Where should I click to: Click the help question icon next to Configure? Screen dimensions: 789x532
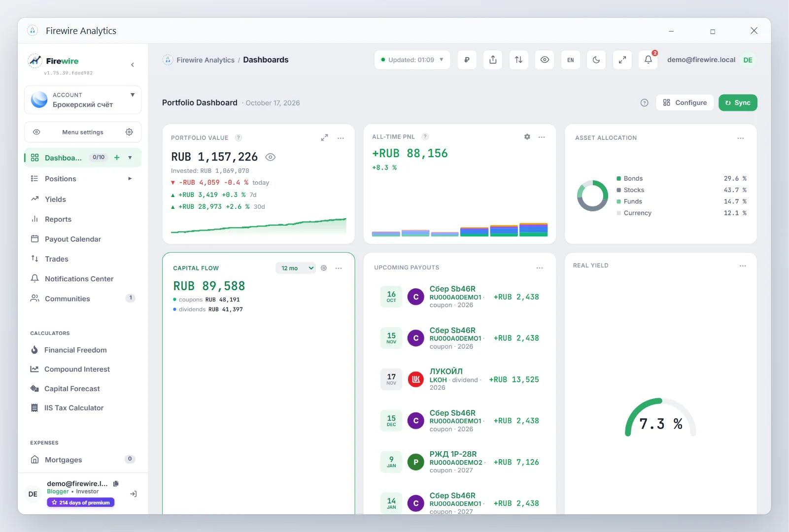point(644,102)
